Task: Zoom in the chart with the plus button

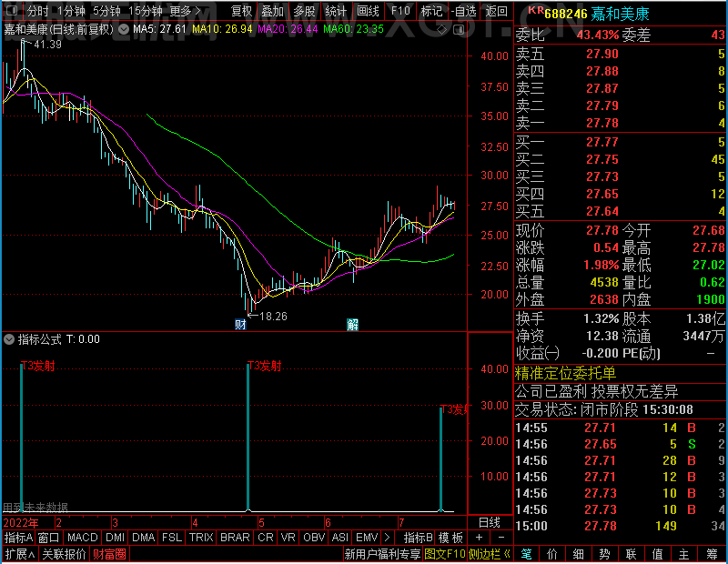Action: 479,538
